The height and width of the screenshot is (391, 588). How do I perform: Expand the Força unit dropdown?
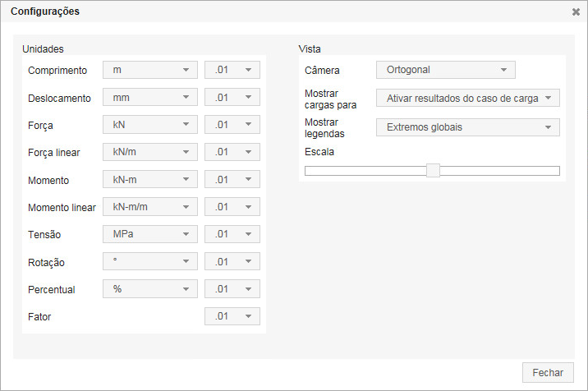click(150, 125)
